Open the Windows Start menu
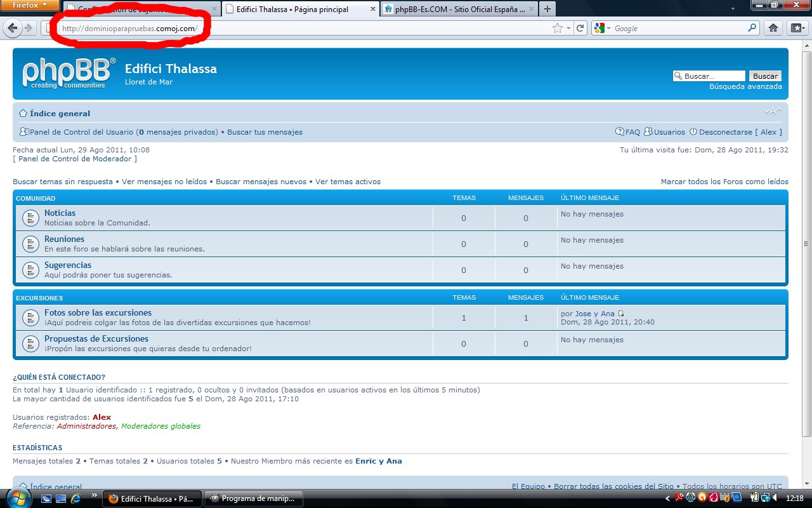This screenshot has width=812, height=508. pos(18,497)
